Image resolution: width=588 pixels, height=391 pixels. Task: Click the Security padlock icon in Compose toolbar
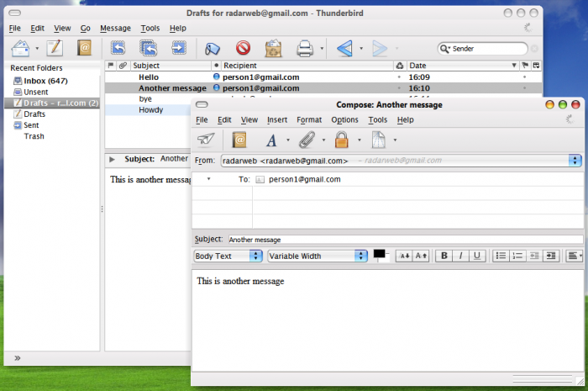coord(341,140)
